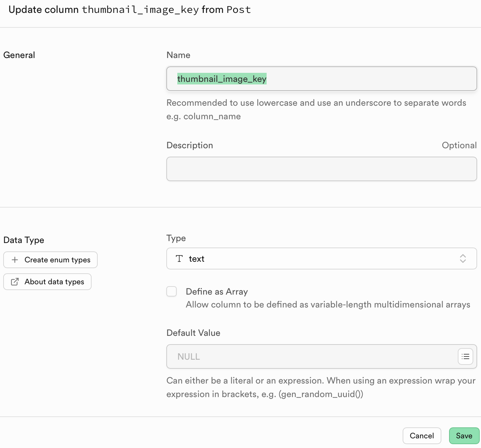Click into the empty Description field
This screenshot has width=481, height=448.
coord(321,169)
